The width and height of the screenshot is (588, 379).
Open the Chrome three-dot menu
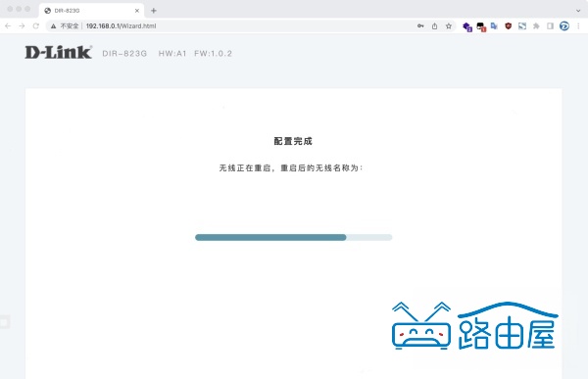pos(578,25)
